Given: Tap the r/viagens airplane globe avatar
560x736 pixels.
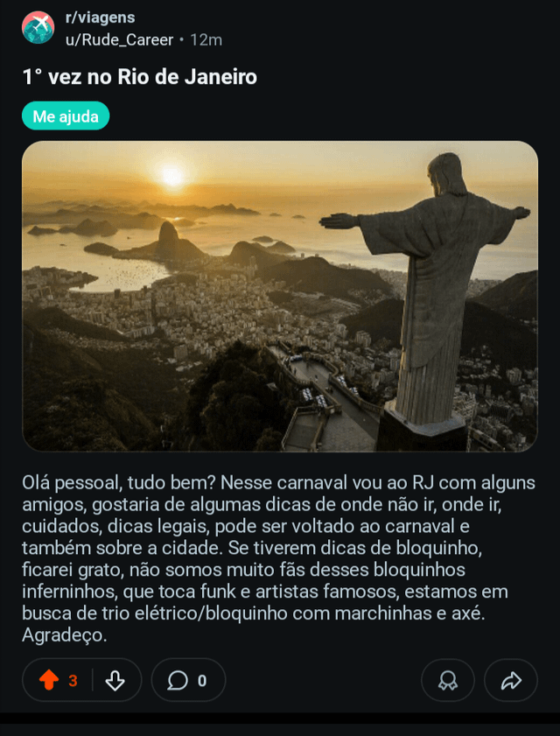Looking at the screenshot, I should click(x=38, y=28).
